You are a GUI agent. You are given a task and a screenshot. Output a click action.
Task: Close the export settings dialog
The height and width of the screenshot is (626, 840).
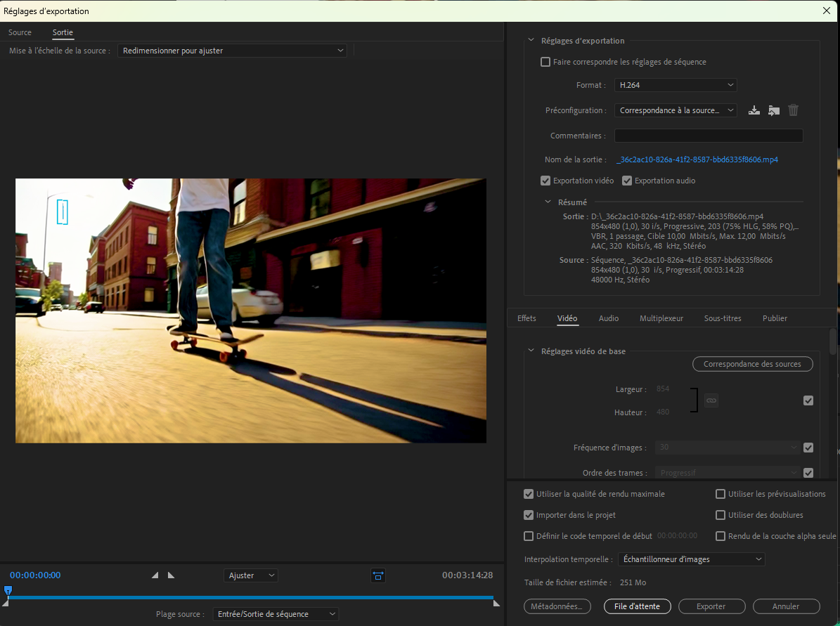[827, 11]
